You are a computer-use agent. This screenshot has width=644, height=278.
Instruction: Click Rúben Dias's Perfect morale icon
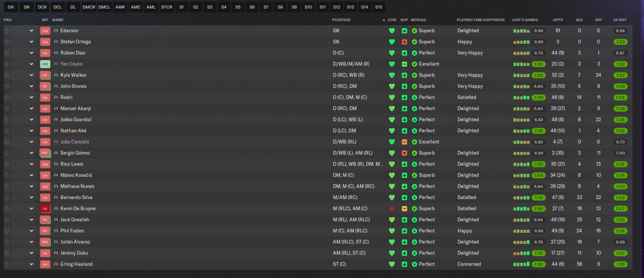click(415, 53)
